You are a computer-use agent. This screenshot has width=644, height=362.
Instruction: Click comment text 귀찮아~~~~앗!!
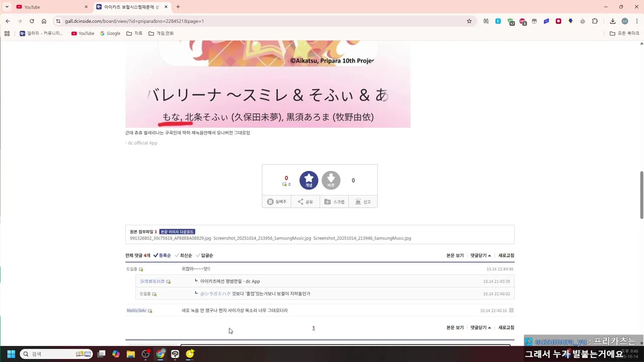point(196,269)
